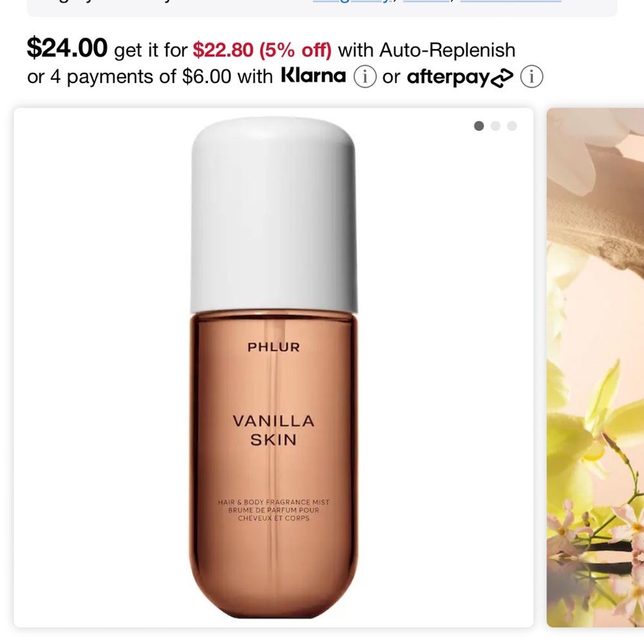Click the Auto-Replenish text

(448, 50)
